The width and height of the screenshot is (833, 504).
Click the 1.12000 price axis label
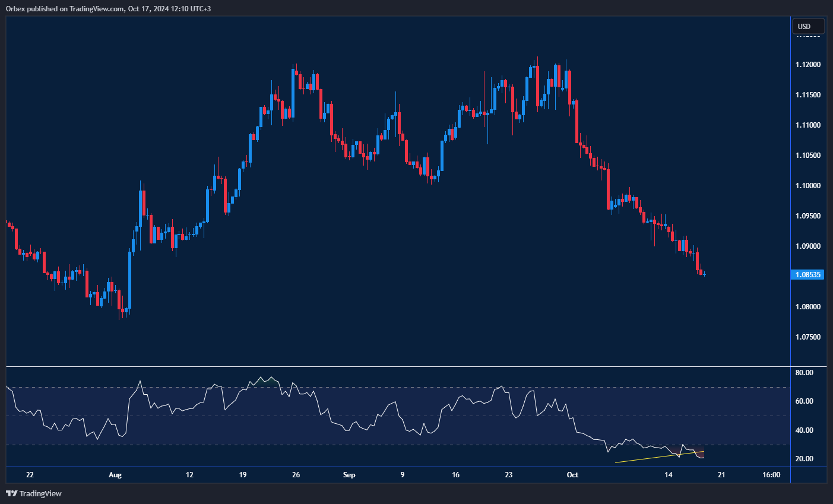point(809,65)
